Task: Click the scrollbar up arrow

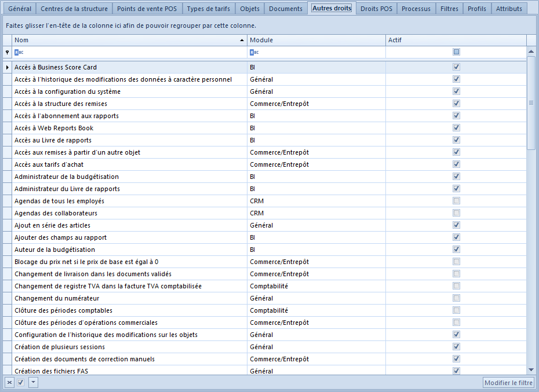Action: pyautogui.click(x=531, y=52)
